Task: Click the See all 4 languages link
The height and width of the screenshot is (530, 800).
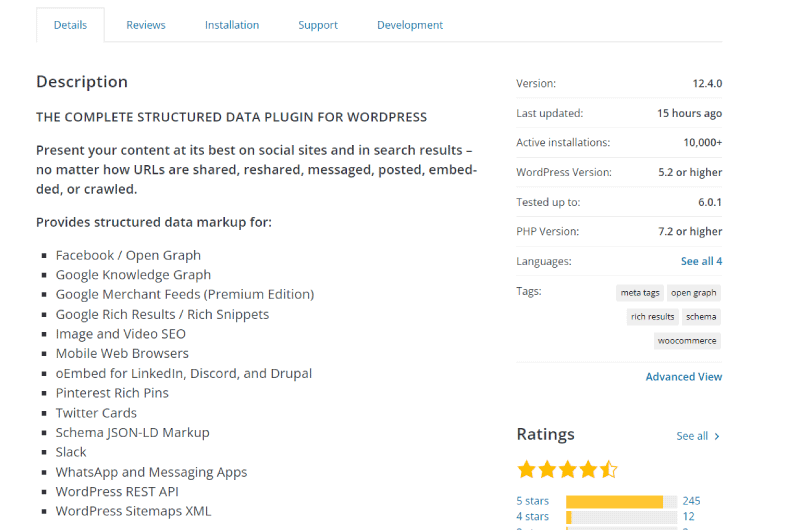Action: [702, 261]
